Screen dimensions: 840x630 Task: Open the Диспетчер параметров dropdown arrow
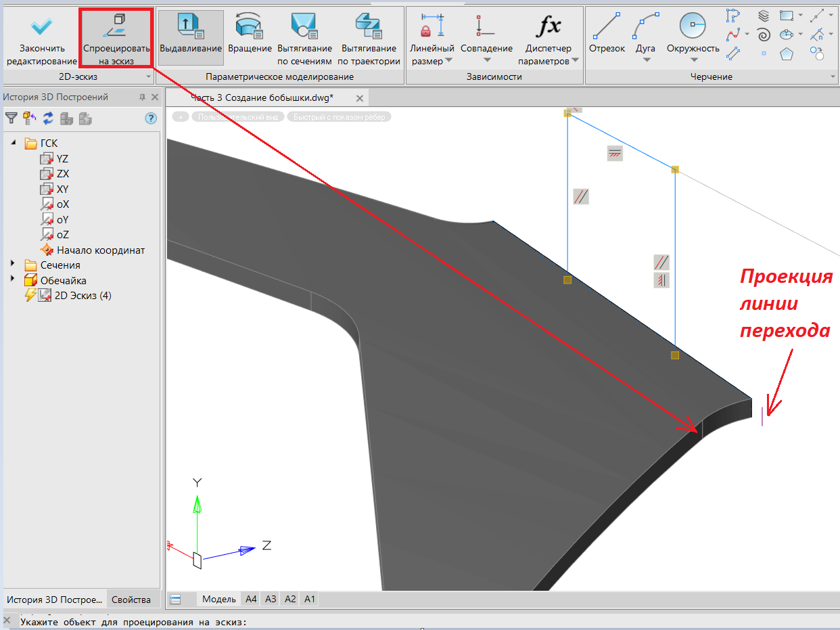(576, 61)
